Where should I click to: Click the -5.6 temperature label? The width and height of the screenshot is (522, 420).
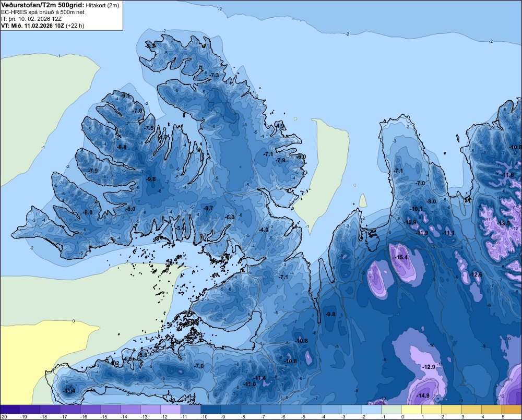[x=143, y=355]
